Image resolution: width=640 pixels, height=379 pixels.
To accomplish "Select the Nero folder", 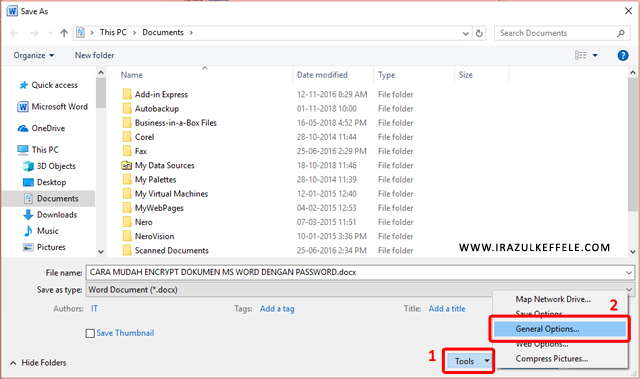I will [137, 222].
